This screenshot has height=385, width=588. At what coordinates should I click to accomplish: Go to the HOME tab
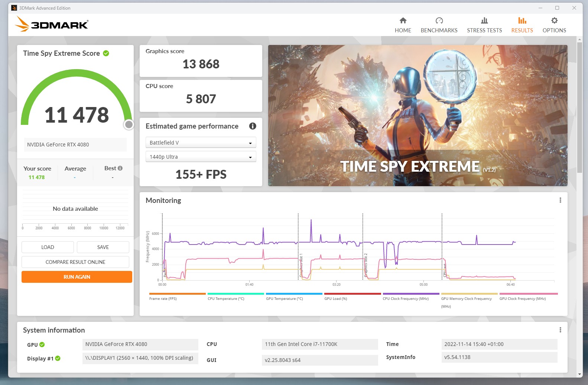403,25
